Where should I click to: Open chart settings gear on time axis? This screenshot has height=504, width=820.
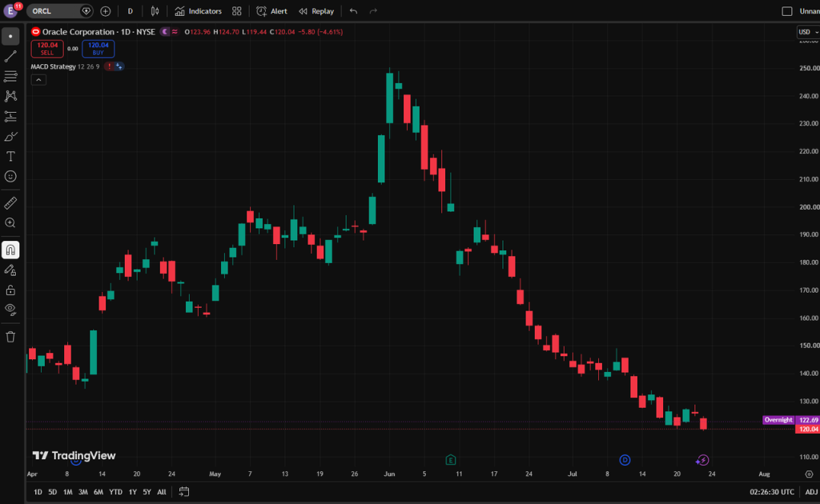click(x=809, y=474)
